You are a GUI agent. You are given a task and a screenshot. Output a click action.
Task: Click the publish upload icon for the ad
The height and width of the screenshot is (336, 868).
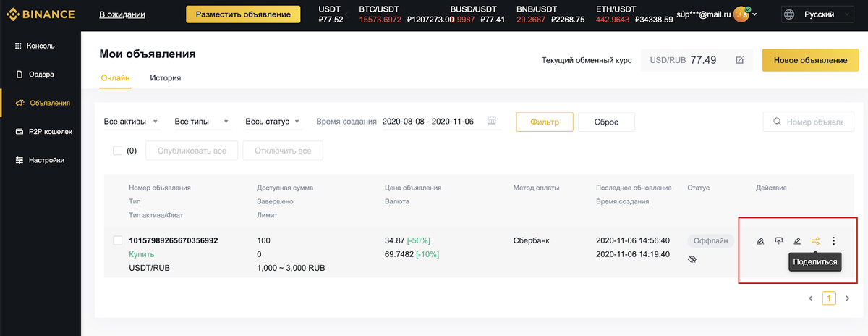779,241
